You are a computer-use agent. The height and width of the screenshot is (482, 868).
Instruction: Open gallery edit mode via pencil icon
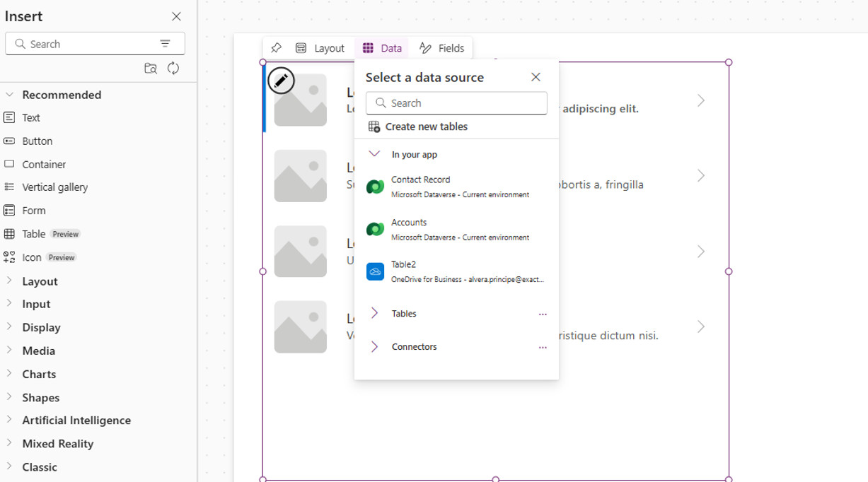pyautogui.click(x=281, y=81)
